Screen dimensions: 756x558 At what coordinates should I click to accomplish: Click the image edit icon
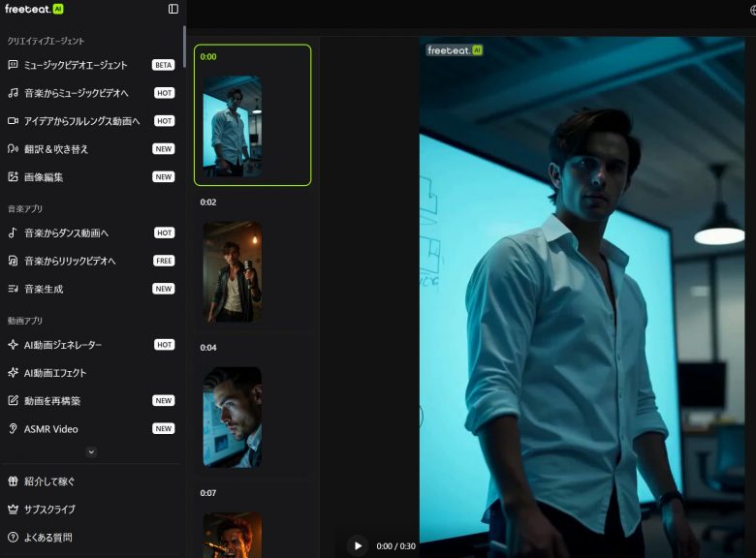13,177
